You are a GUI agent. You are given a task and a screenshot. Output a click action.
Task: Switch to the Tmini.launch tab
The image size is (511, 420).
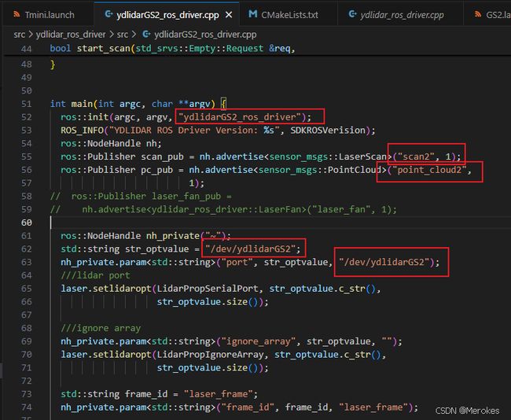(49, 15)
